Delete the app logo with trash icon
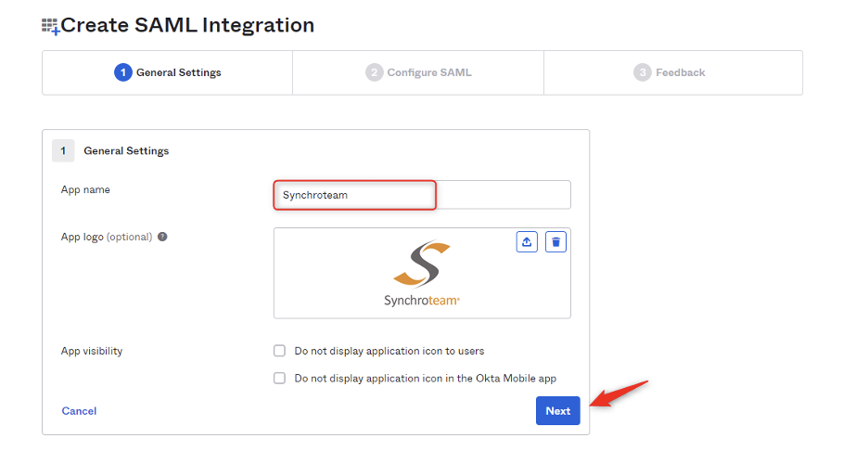868x464 pixels. (555, 242)
